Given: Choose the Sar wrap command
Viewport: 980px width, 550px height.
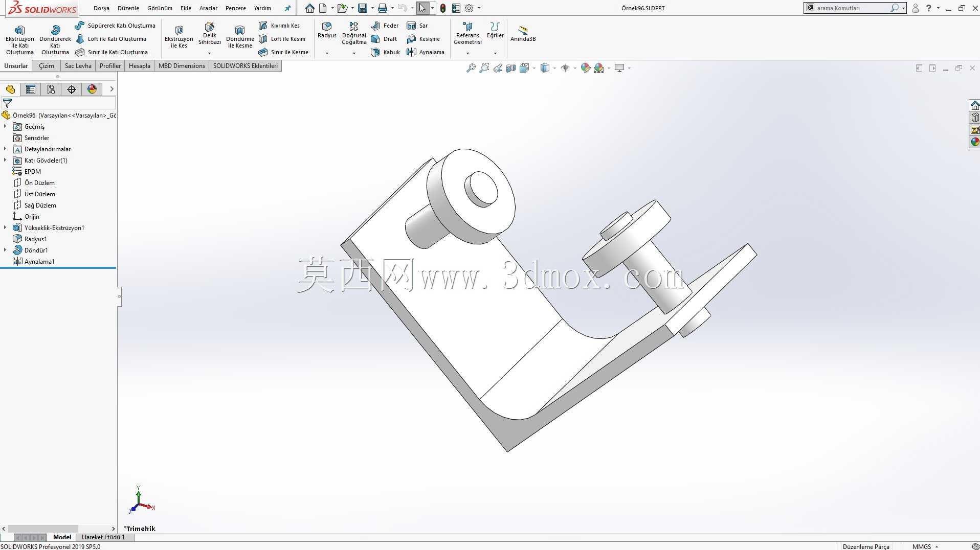Looking at the screenshot, I should click(417, 26).
